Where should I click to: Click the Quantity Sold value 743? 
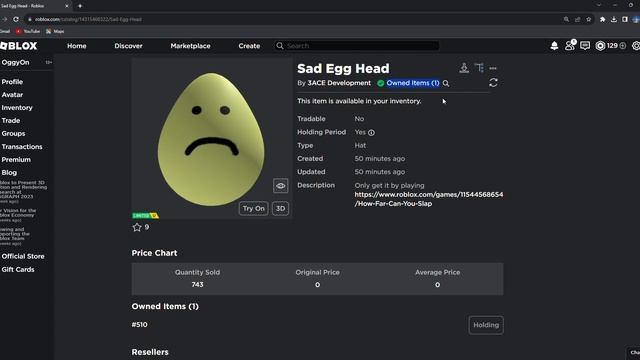(x=197, y=284)
